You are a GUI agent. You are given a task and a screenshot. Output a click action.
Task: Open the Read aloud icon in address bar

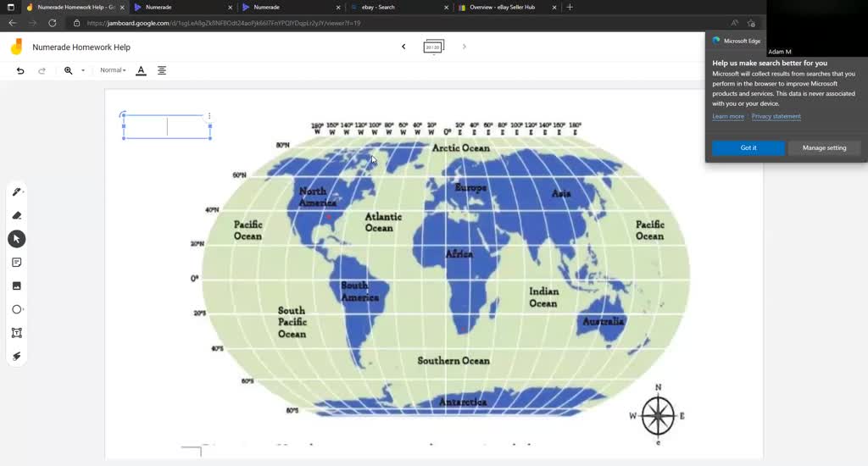734,23
